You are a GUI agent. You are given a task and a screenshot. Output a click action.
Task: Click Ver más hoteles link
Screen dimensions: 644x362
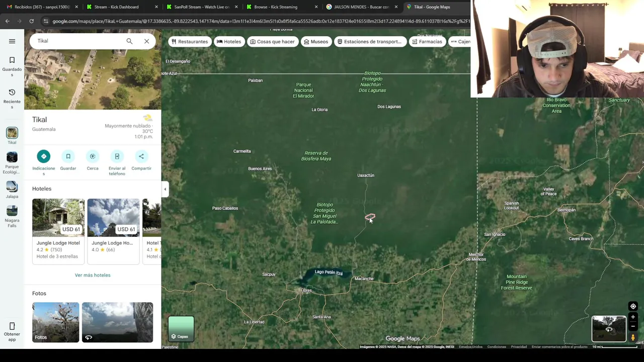pyautogui.click(x=93, y=275)
